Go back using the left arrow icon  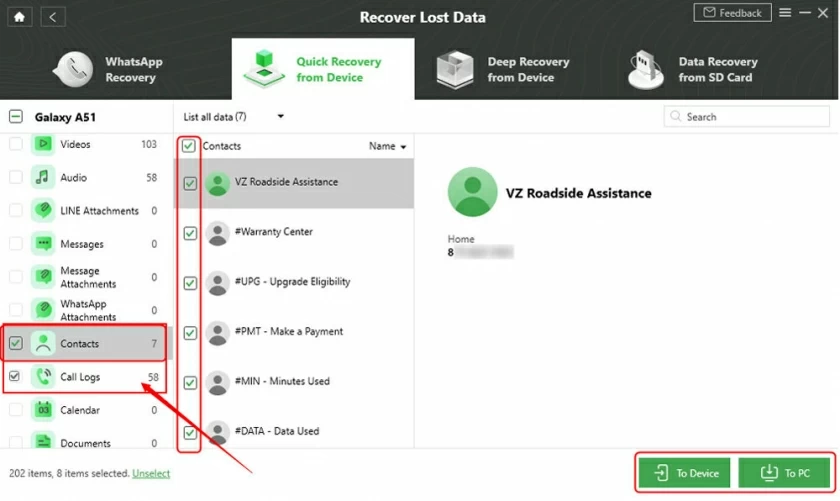(x=53, y=17)
